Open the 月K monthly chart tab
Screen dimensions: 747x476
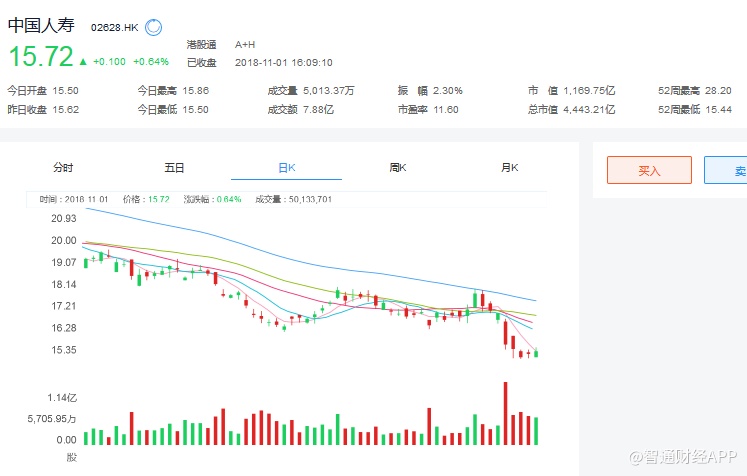tap(509, 168)
